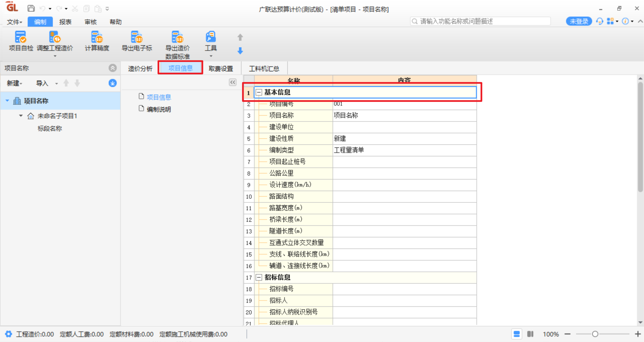The image size is (644, 342).
Task: Click the 项目自检 project self-check icon
Action: point(21,38)
